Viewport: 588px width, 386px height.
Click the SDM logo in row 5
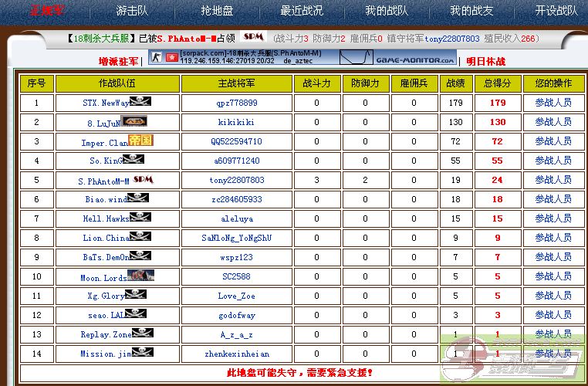pos(144,179)
